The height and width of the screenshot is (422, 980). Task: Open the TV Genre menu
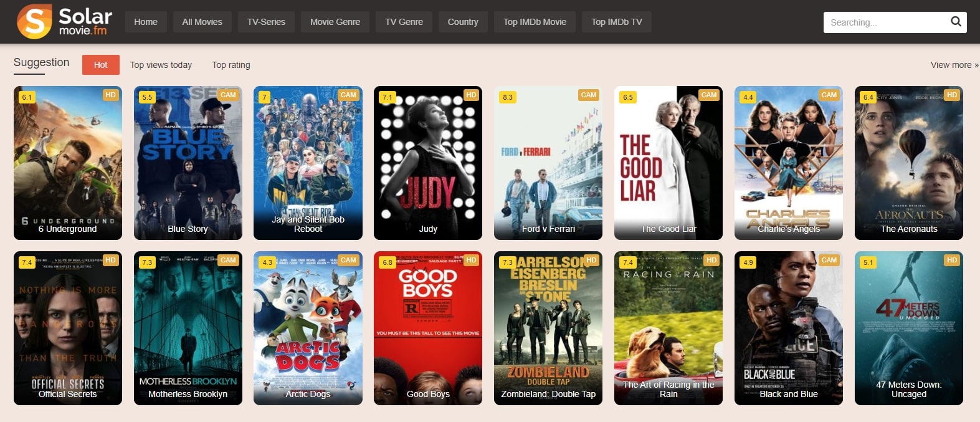click(404, 22)
